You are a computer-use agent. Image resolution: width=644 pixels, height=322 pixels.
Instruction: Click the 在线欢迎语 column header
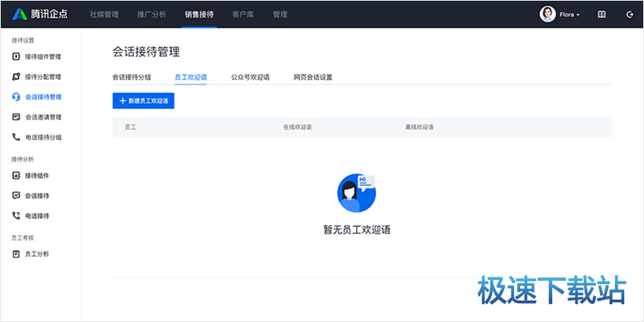[x=297, y=127]
